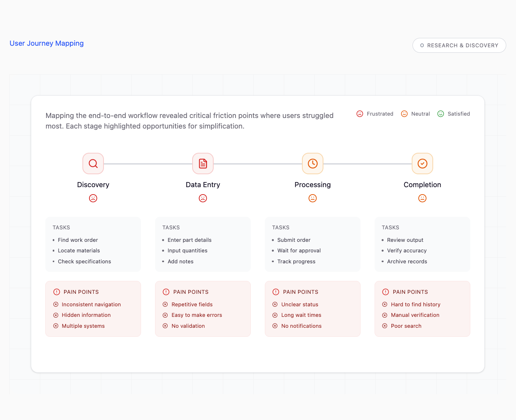Click the X marker beside Poor search
Image resolution: width=516 pixels, height=420 pixels.
pyautogui.click(x=384, y=326)
